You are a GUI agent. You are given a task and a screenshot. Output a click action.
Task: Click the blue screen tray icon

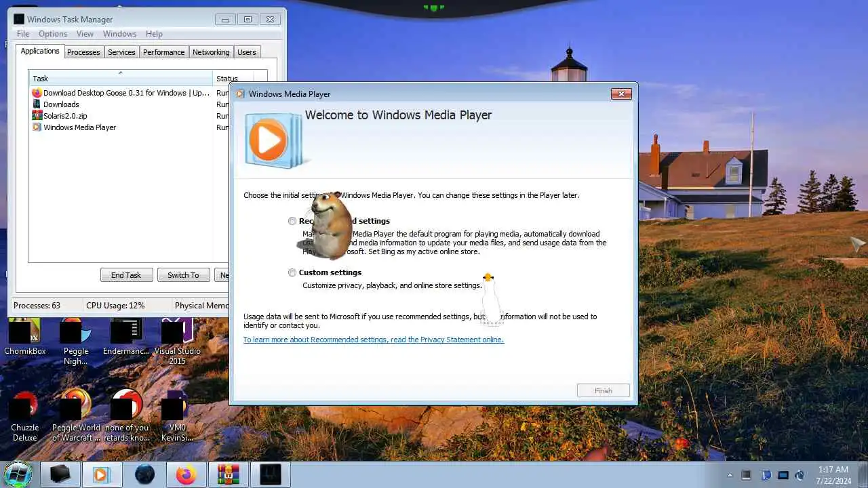[x=783, y=475]
